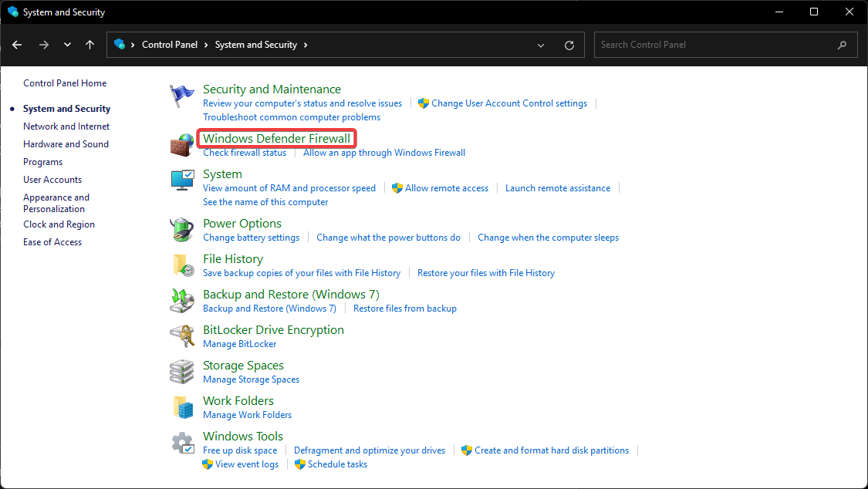Select System and Security breadcrumb
The image size is (868, 489).
[x=255, y=45]
